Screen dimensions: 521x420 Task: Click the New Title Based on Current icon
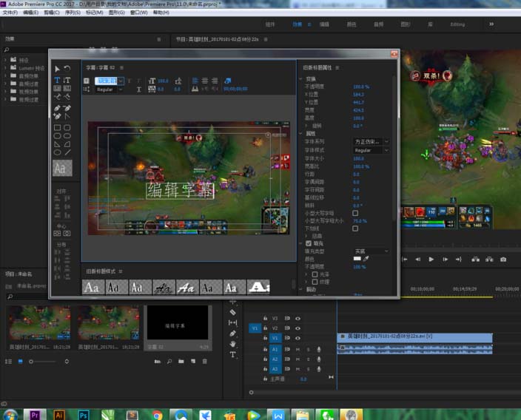pyautogui.click(x=87, y=81)
